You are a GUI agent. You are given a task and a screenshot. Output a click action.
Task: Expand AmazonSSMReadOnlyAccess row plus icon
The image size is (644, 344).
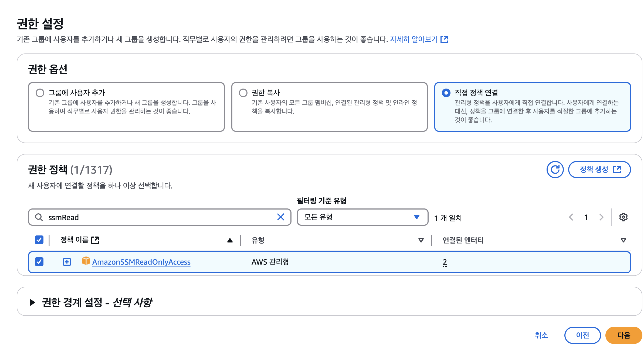coord(67,262)
